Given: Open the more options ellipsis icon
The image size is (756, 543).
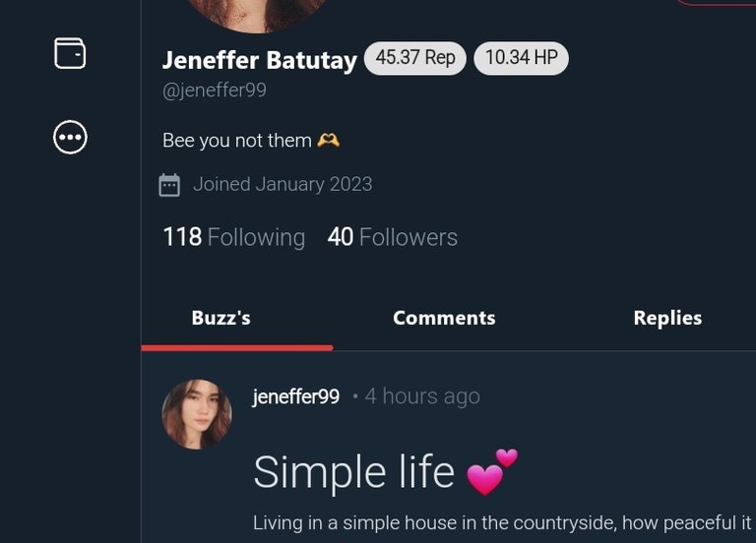Looking at the screenshot, I should [70, 138].
